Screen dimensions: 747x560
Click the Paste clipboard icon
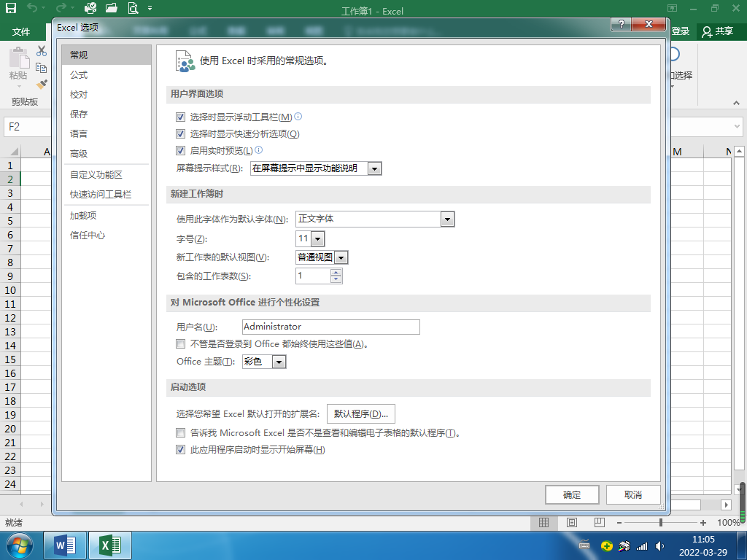(x=19, y=58)
